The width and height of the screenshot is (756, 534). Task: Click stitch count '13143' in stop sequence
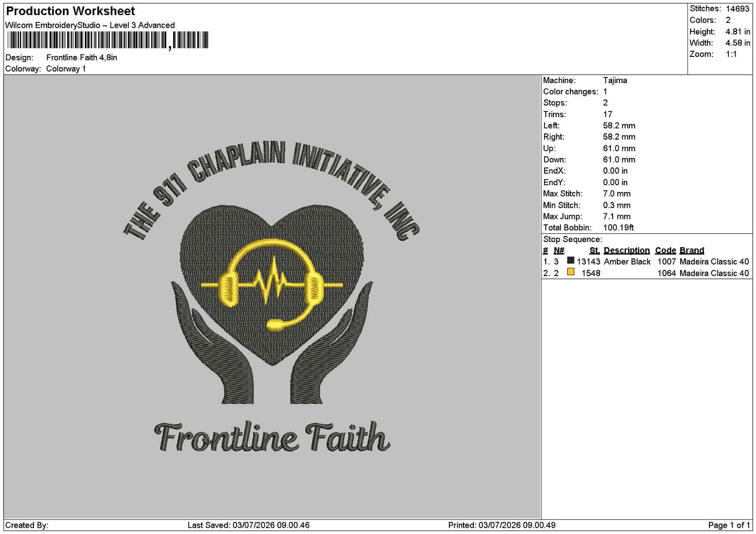[588, 262]
